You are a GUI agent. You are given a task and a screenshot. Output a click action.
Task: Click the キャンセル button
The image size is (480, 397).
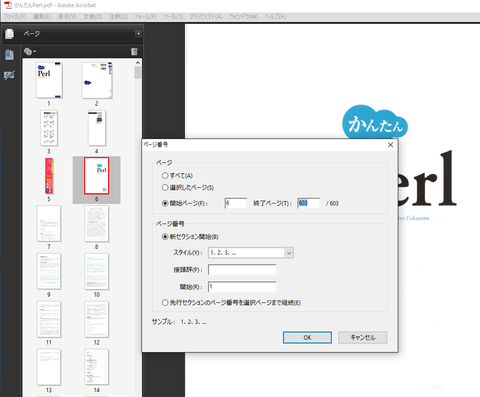click(363, 337)
